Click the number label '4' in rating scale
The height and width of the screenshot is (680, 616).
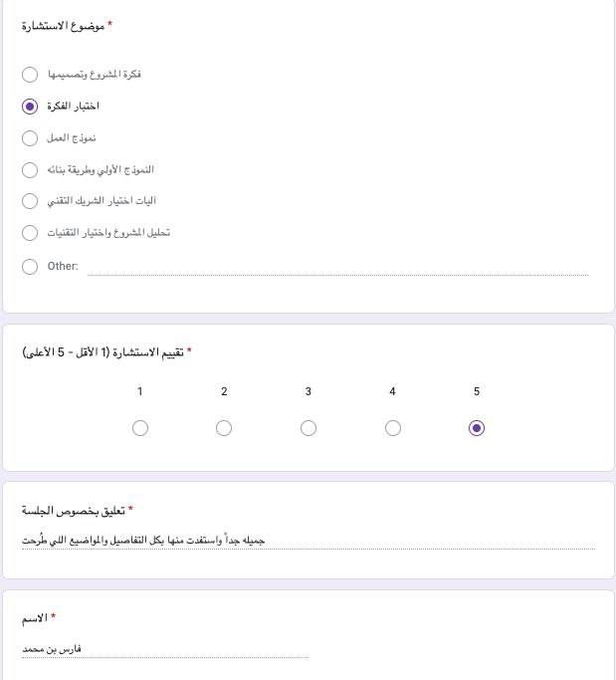[393, 392]
